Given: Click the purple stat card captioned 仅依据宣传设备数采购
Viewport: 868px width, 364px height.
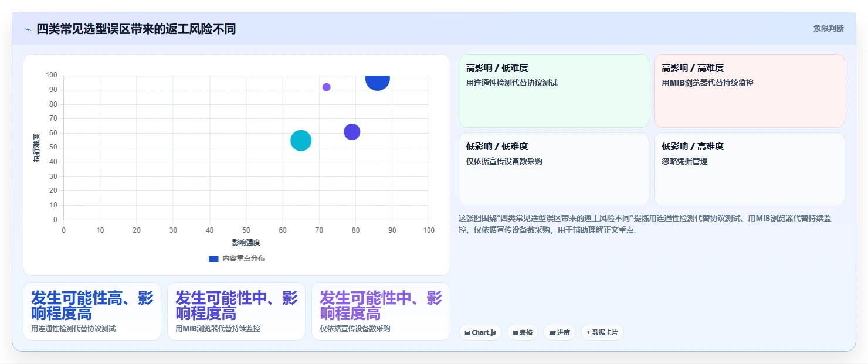Looking at the screenshot, I should point(381,311).
